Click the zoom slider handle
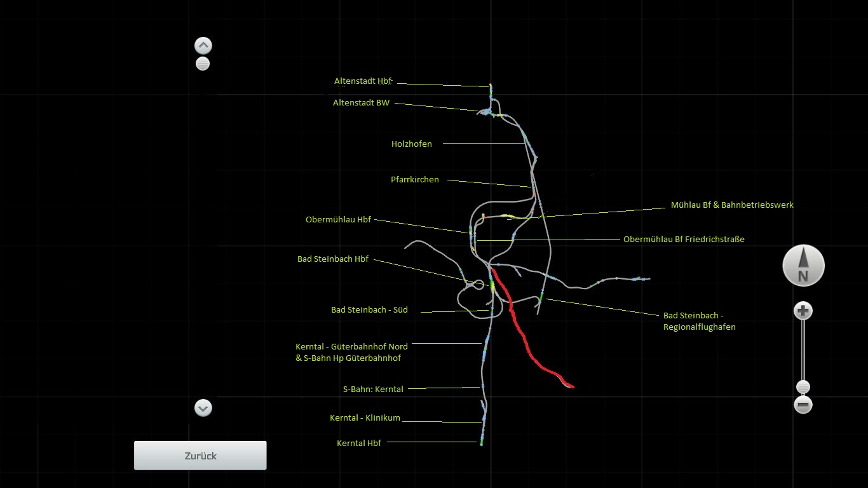Image resolution: width=868 pixels, height=488 pixels. point(803,387)
